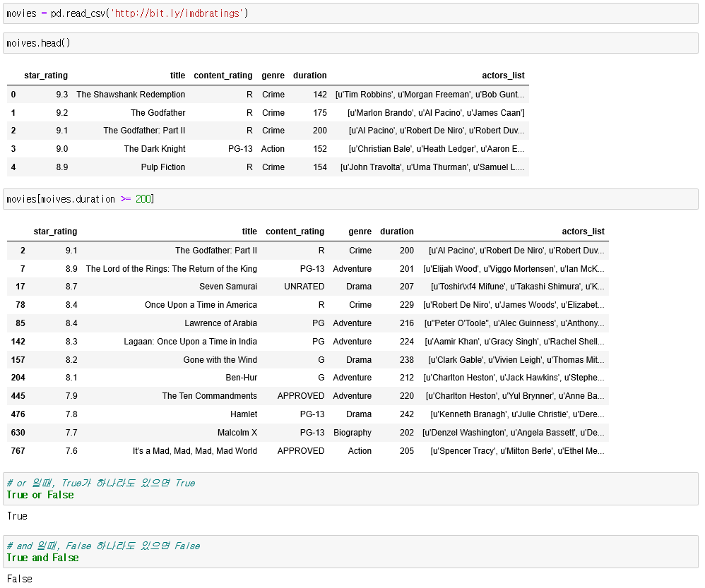Click 'Lagaan: Once Upon a Time in India'
Image resolution: width=705 pixels, height=588 pixels.
point(190,342)
